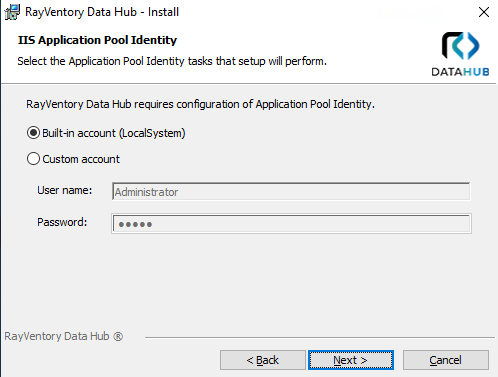Focus the User name field showing Administrator
The height and width of the screenshot is (377, 498).
(x=291, y=192)
